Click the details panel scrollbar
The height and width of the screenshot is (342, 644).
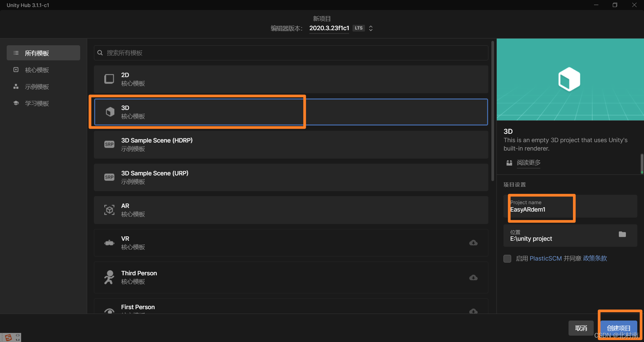[642, 164]
